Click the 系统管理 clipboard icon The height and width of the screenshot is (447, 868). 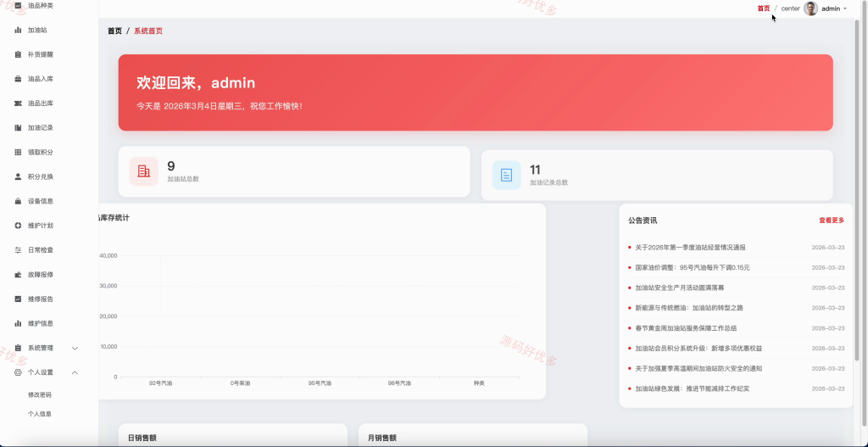click(18, 348)
